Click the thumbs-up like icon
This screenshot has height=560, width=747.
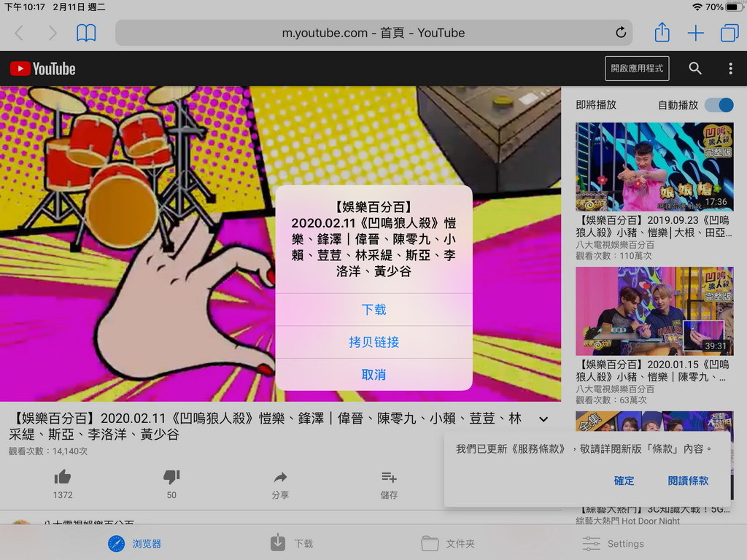[63, 478]
